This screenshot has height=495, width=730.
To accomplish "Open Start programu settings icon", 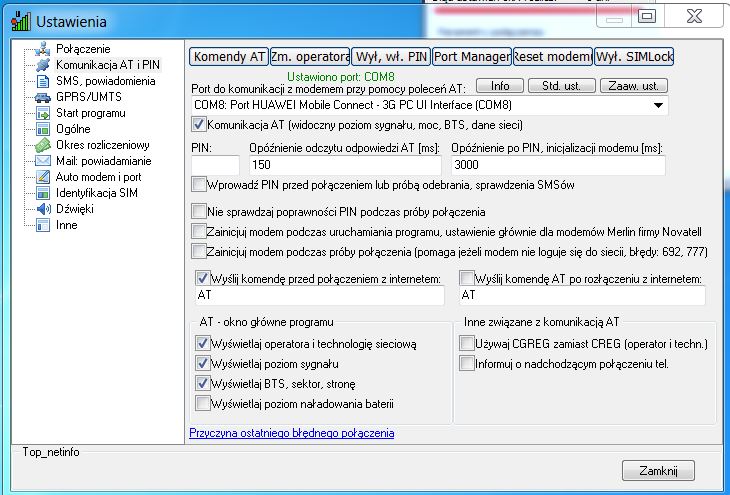I will tap(42, 113).
